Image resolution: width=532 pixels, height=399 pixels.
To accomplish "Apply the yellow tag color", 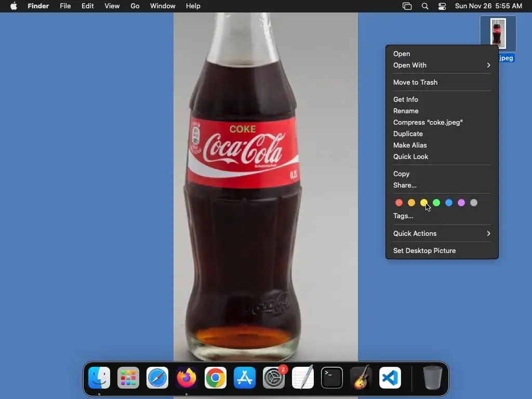I will coord(424,203).
